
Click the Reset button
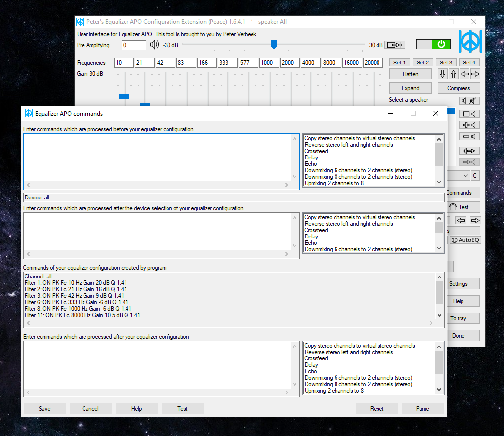click(x=377, y=409)
